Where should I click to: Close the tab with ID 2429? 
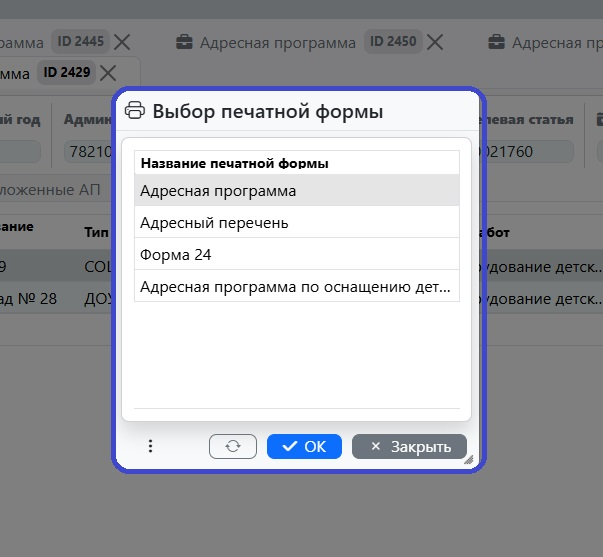(108, 72)
